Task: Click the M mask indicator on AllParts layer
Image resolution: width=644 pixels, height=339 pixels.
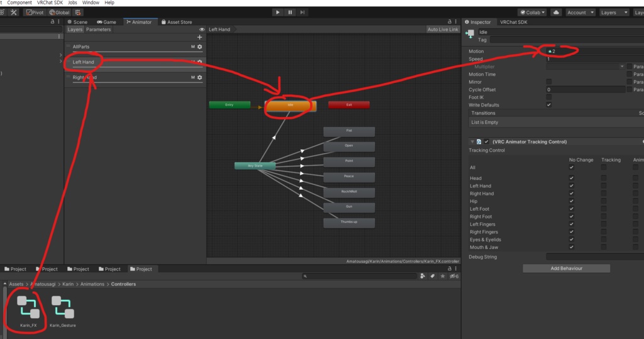Action: click(x=192, y=47)
